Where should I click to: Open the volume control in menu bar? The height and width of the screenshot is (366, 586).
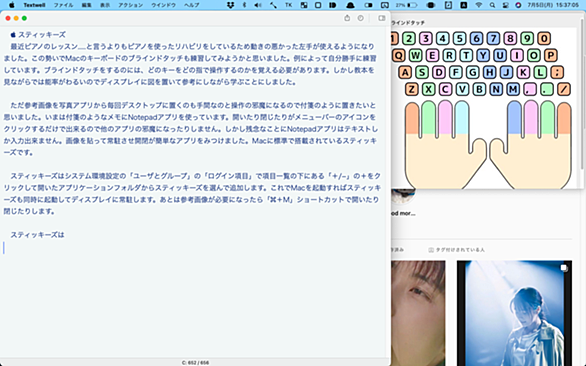258,5
